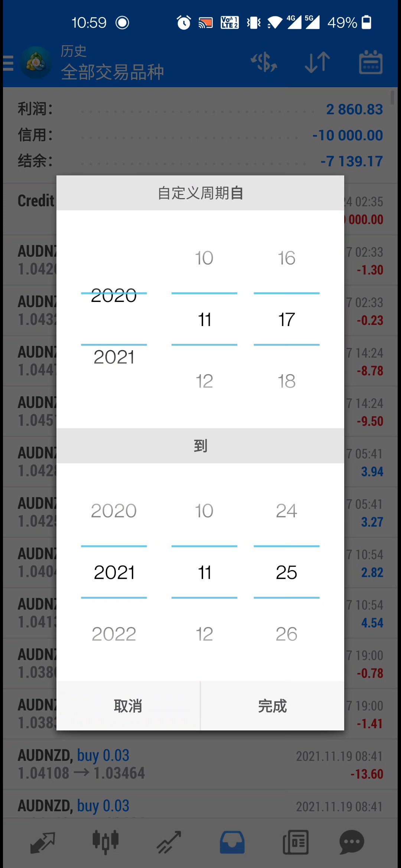Open the chat messages tab icon
The width and height of the screenshot is (401, 868).
352,842
